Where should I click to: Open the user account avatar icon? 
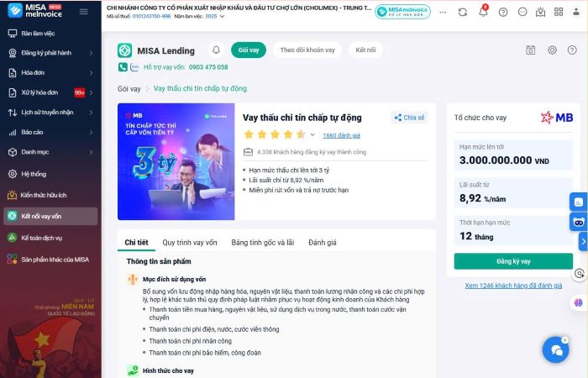[575, 12]
